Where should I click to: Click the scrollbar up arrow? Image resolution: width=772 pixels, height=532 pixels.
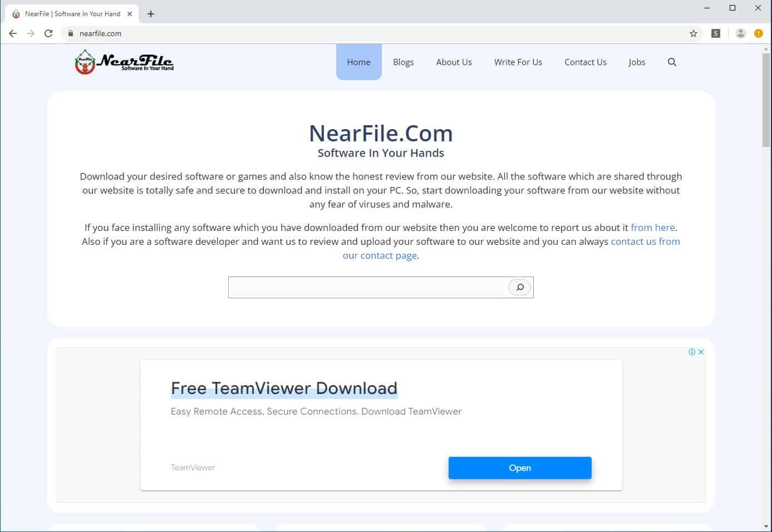tap(766, 49)
